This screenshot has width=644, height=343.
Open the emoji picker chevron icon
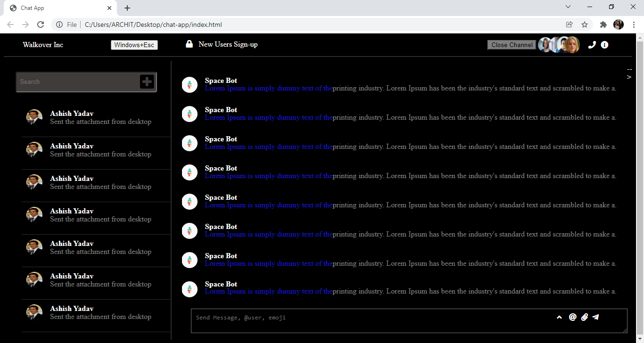coord(559,317)
